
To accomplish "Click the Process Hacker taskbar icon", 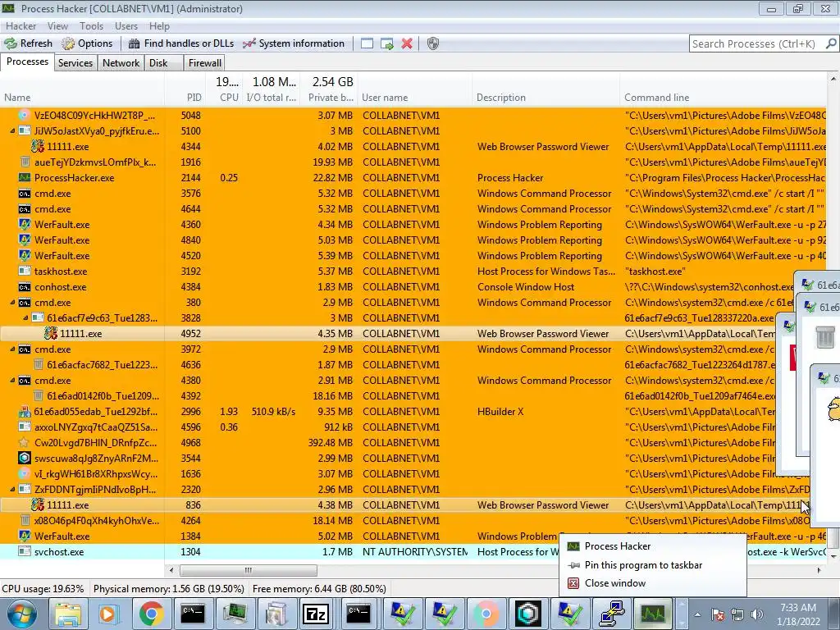I will click(x=652, y=614).
